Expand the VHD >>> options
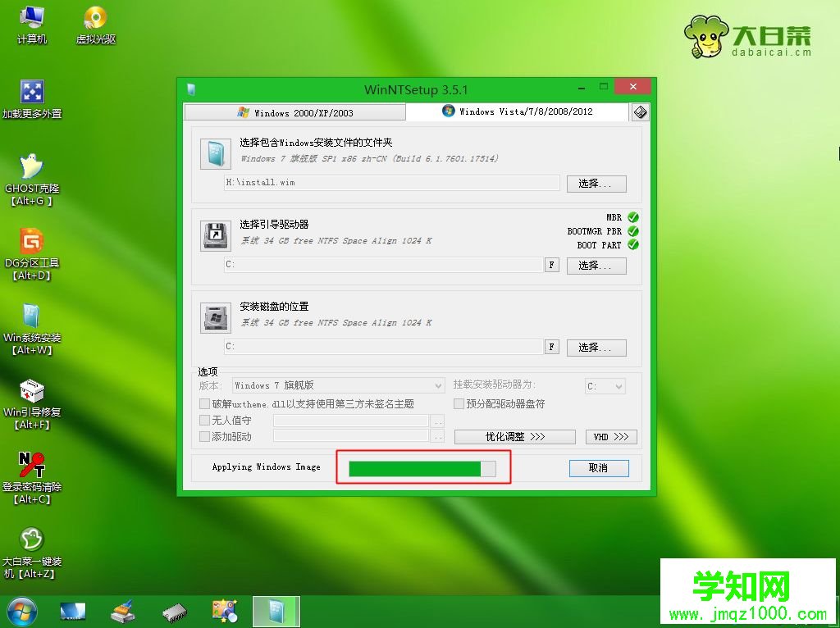Image resolution: width=840 pixels, height=628 pixels. [611, 437]
